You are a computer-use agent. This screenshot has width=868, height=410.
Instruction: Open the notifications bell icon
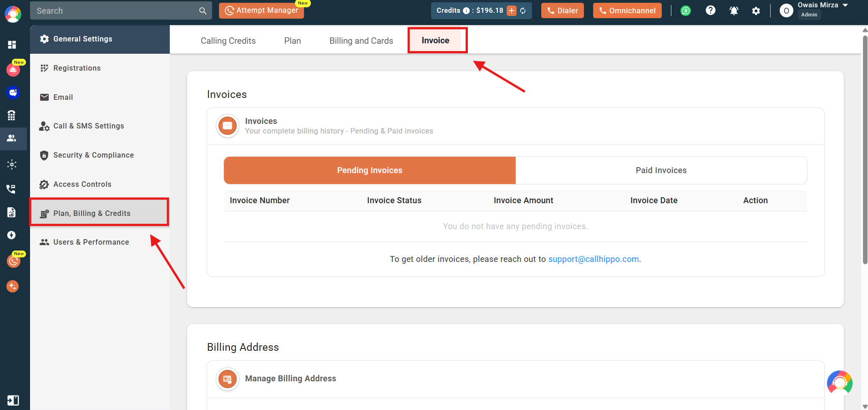pos(734,11)
